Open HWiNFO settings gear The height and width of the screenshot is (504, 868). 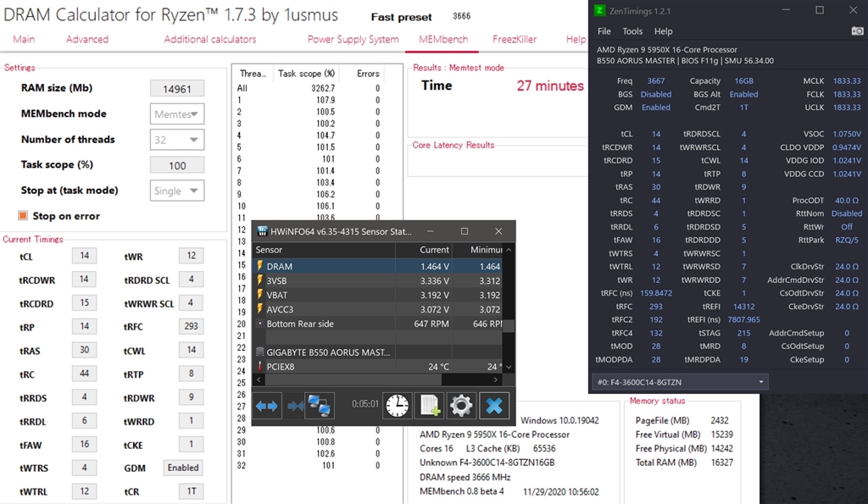pyautogui.click(x=461, y=406)
